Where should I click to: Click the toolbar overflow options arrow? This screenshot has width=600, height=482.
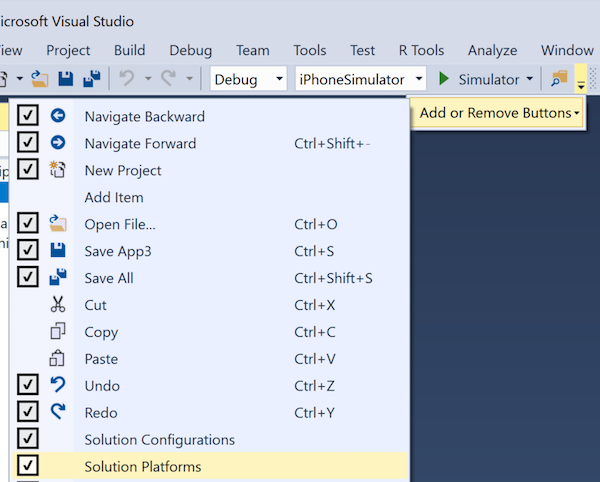[581, 81]
